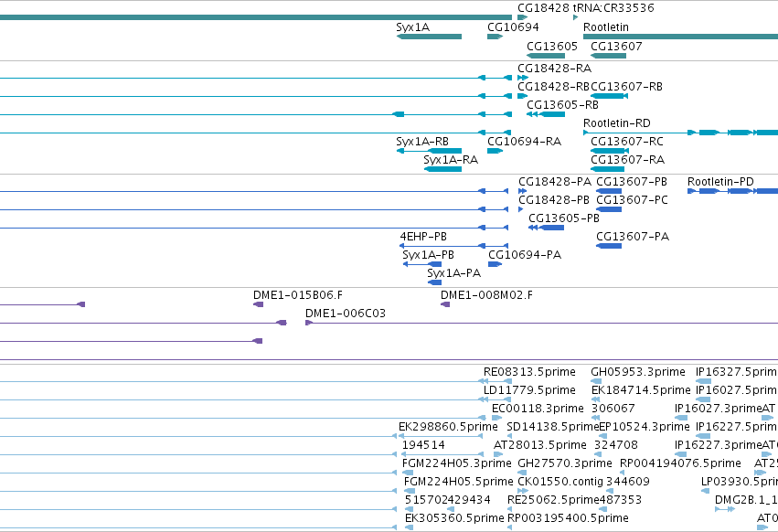Viewport: 778px width, 532px height.
Task: Select protein CG13605-PB
Action: (x=564, y=218)
